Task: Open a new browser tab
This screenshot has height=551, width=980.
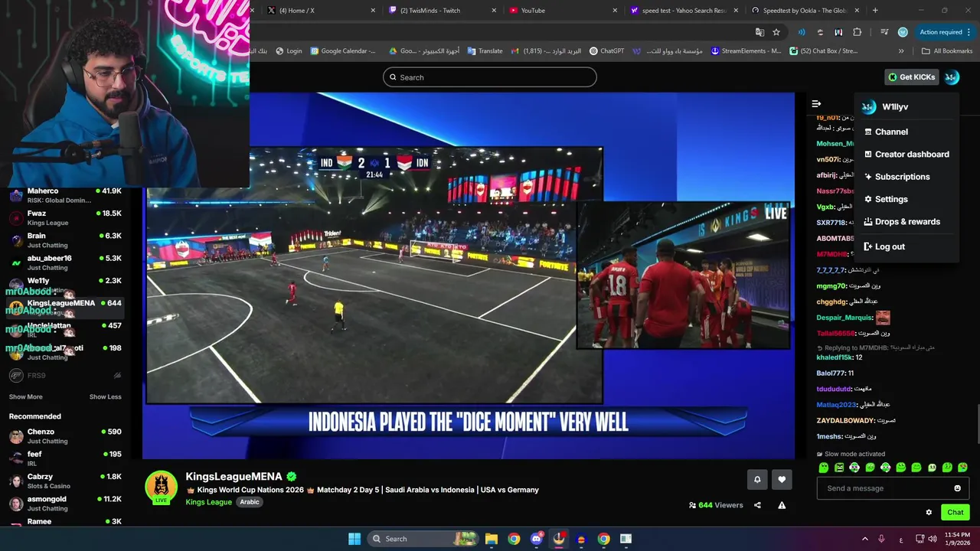Action: [x=875, y=11]
